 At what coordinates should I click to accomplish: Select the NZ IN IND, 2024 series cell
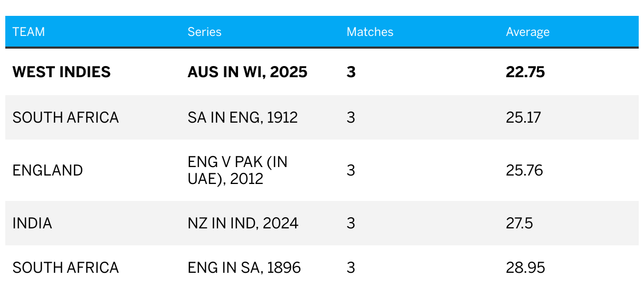[243, 223]
